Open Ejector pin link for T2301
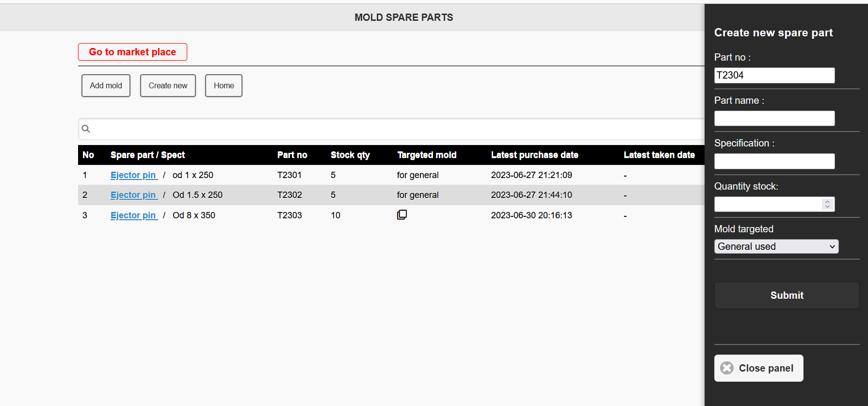This screenshot has height=406, width=868. tap(133, 175)
